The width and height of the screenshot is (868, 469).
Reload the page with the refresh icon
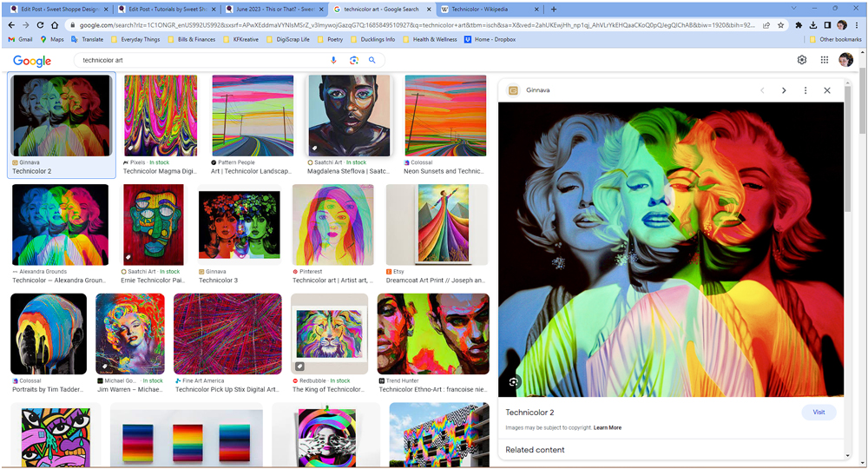point(40,25)
